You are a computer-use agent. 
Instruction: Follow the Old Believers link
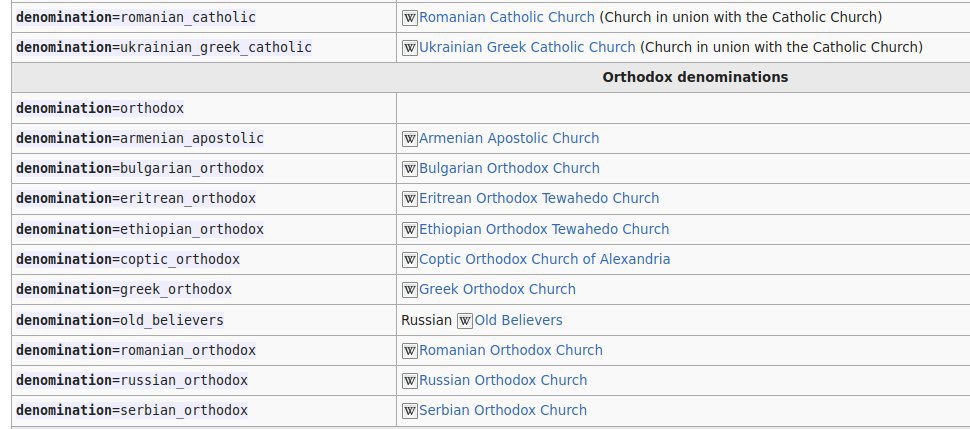pyautogui.click(x=518, y=320)
